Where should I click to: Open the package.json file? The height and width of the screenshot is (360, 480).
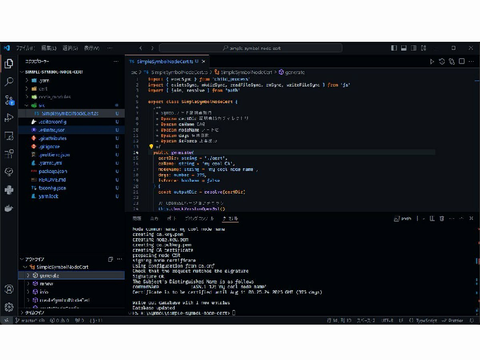72,171
